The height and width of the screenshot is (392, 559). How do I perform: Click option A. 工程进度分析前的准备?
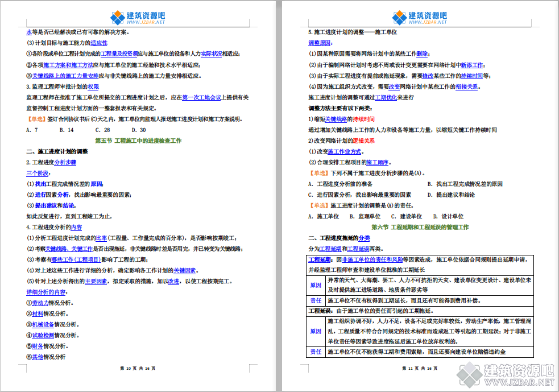click(x=341, y=184)
